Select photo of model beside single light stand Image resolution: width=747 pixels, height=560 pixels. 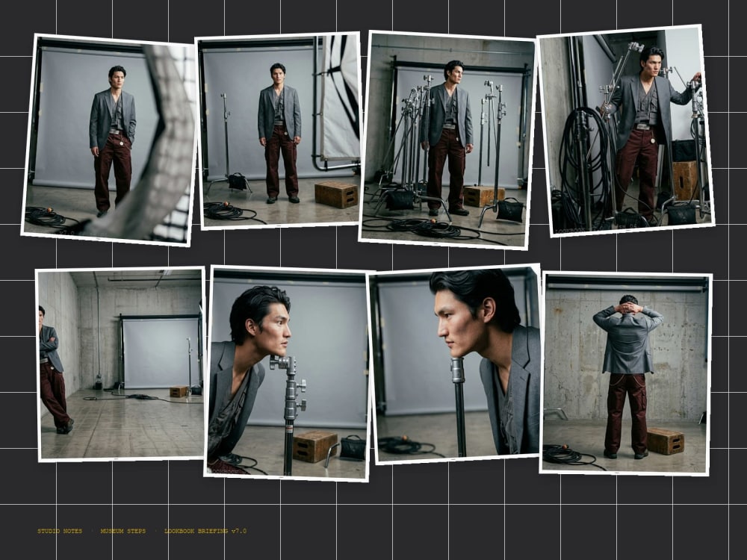[279, 131]
